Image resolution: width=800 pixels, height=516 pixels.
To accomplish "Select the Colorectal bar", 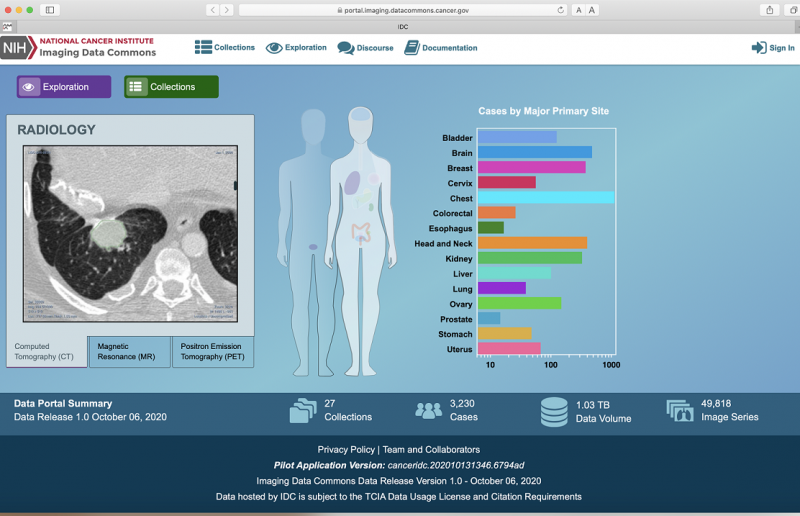I will (496, 212).
